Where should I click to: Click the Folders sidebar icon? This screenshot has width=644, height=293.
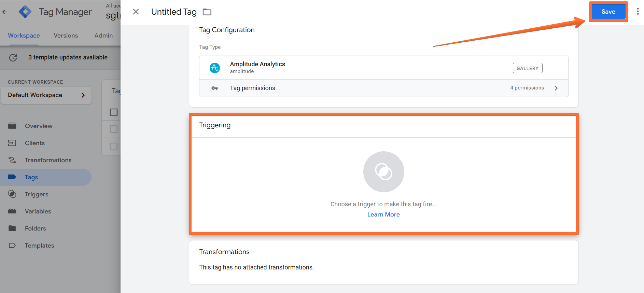tap(12, 228)
